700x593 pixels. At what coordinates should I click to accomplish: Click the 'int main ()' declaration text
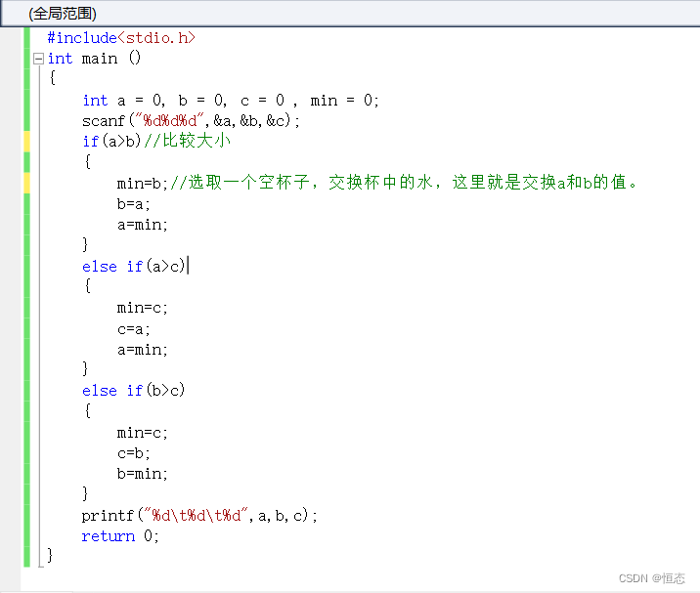point(94,59)
